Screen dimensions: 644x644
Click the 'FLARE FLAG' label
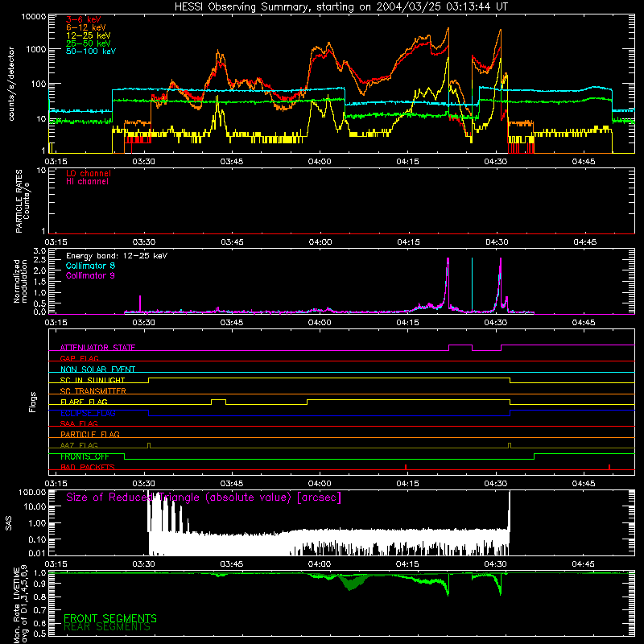pyautogui.click(x=84, y=402)
